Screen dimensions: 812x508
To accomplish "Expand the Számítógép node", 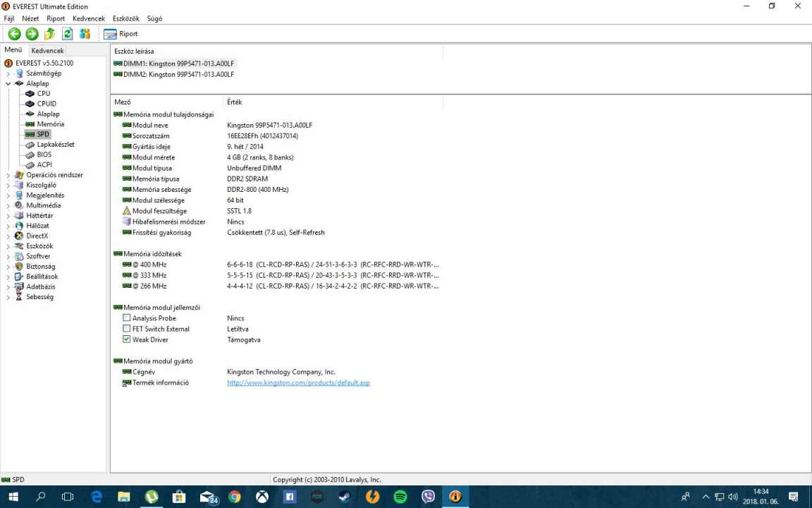I will pyautogui.click(x=8, y=73).
